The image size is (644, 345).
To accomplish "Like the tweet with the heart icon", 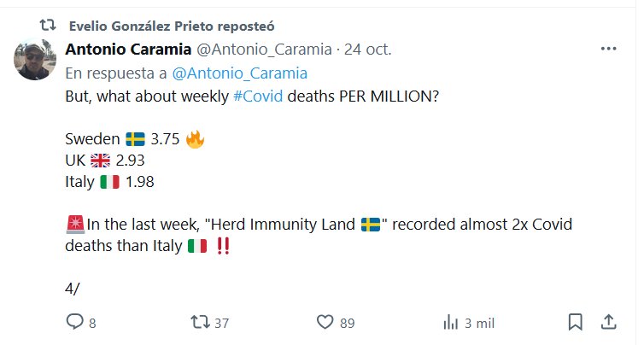I will pos(325,322).
